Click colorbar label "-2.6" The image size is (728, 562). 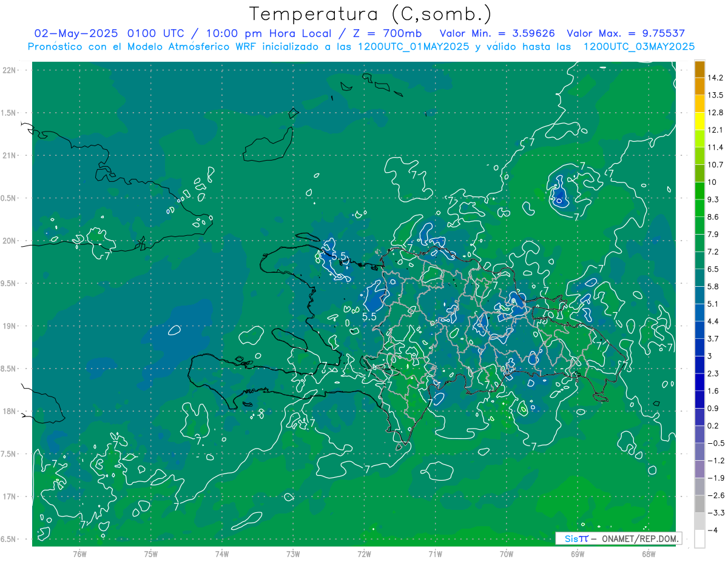coord(715,495)
